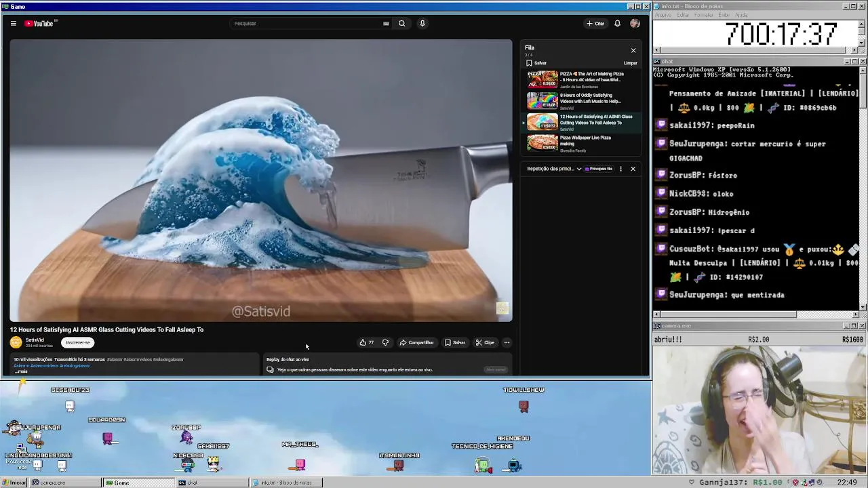Play '8 Hours of Oddly Satisfying' queue video
The height and width of the screenshot is (488, 868).
click(583, 100)
